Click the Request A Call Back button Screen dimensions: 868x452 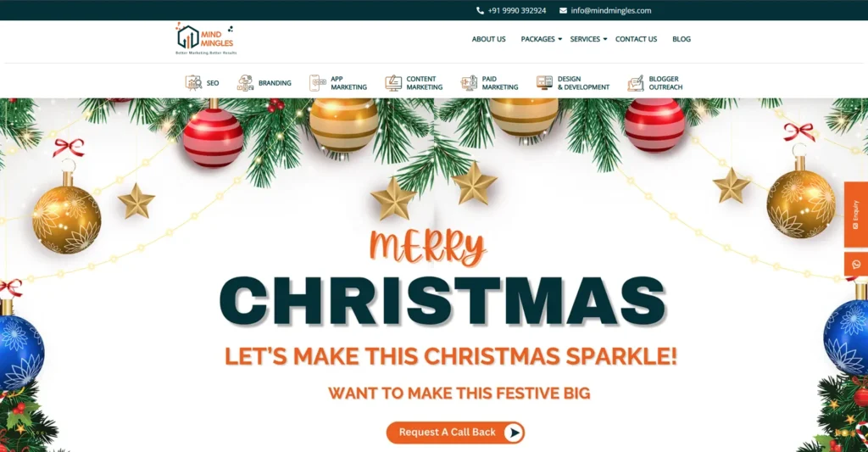click(x=455, y=432)
